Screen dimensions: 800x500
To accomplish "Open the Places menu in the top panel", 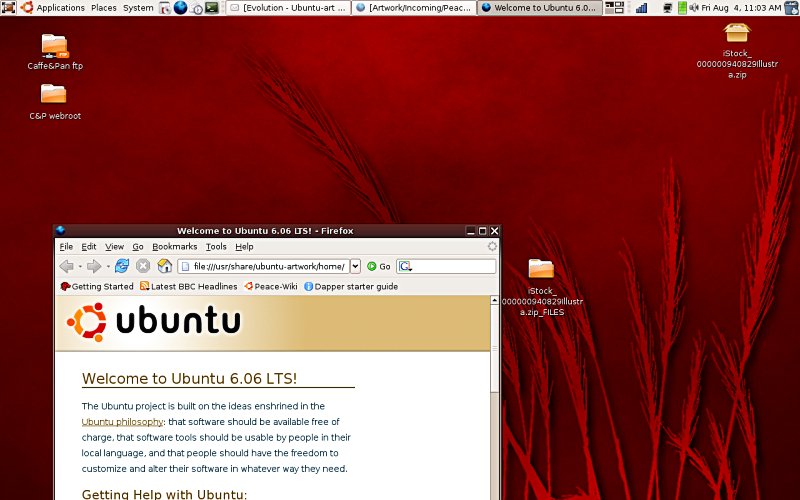I will [104, 8].
